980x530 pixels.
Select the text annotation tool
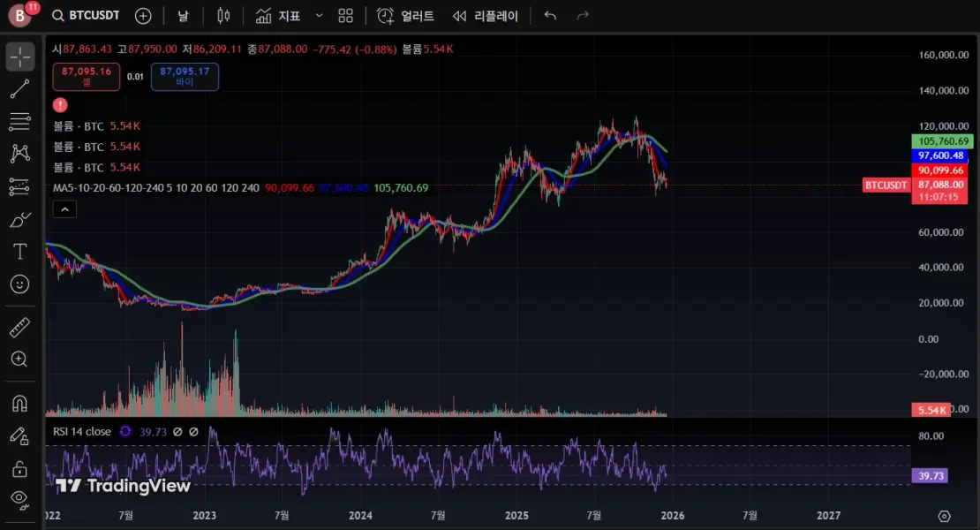coord(19,252)
